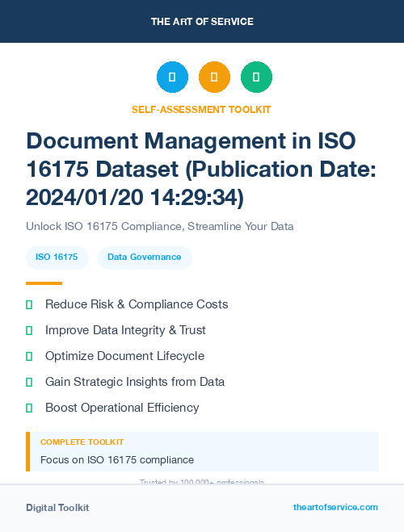The height and width of the screenshot is (532, 404).
Task: Select the ISO 16175 tag
Action: 57,258
